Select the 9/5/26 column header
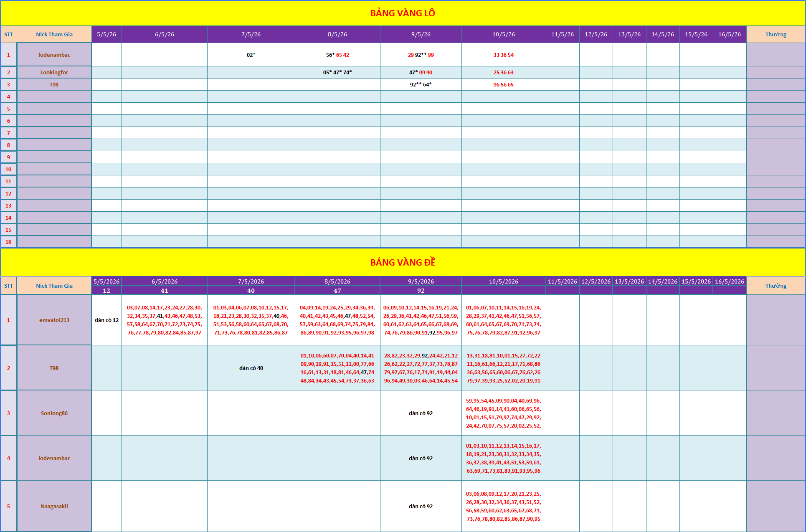 click(421, 34)
